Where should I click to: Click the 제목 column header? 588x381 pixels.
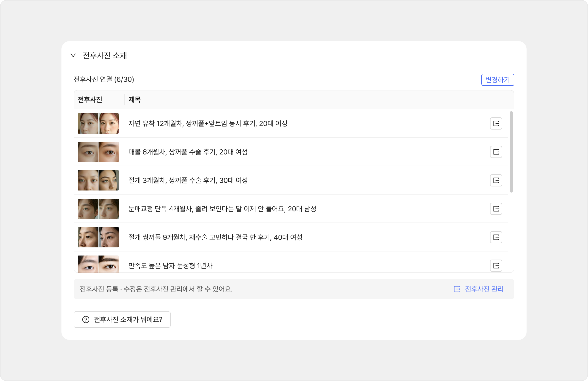click(134, 100)
